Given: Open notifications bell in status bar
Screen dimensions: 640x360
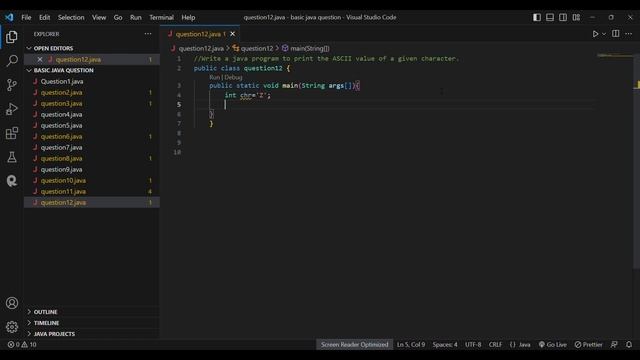Looking at the screenshot, I should (629, 344).
